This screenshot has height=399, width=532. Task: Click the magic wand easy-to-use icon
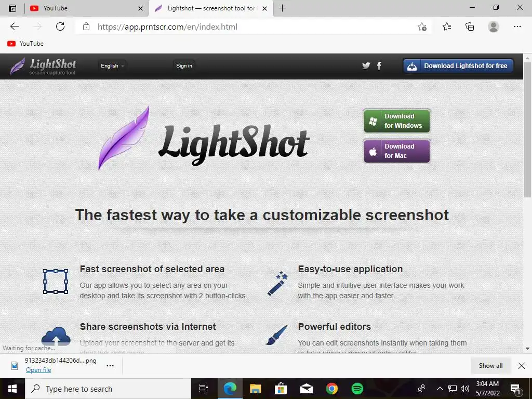pyautogui.click(x=277, y=284)
